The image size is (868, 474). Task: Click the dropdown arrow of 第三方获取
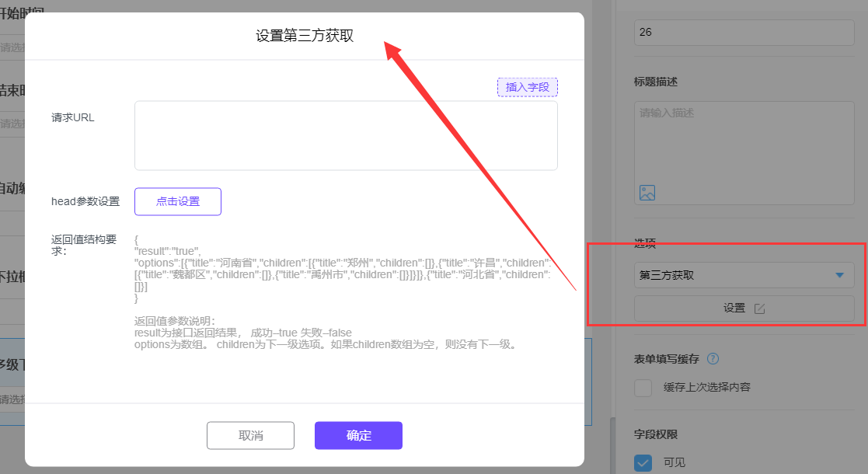[x=839, y=275]
